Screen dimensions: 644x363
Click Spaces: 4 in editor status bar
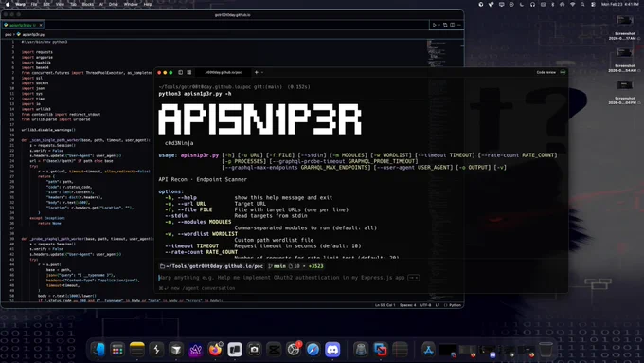click(x=408, y=305)
